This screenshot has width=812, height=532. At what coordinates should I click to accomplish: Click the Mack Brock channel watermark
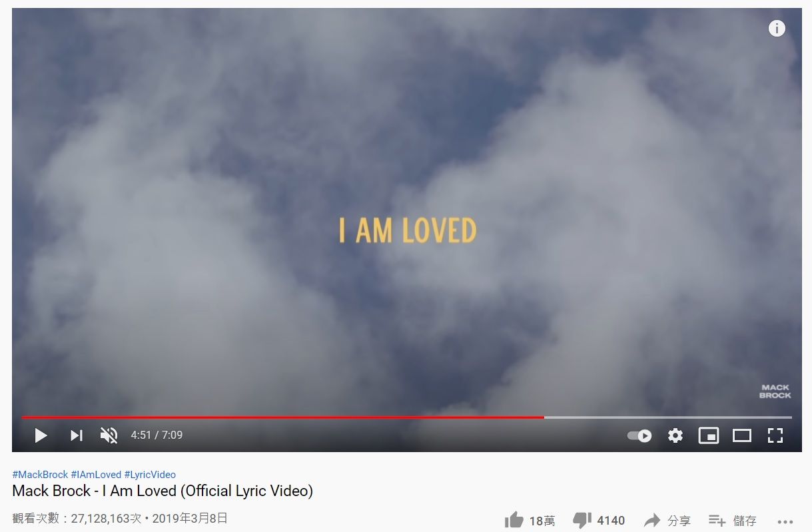click(775, 392)
